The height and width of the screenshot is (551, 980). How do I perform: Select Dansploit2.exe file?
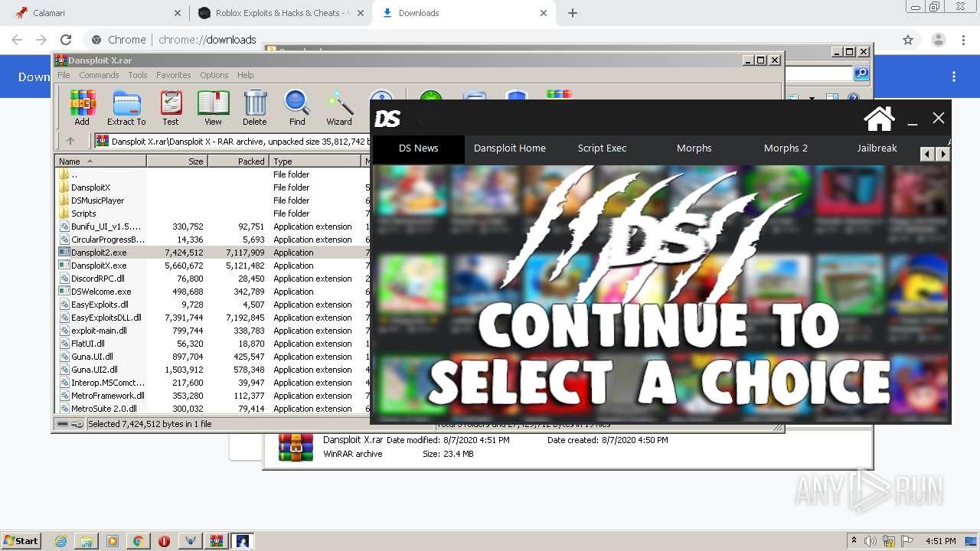(x=212, y=253)
